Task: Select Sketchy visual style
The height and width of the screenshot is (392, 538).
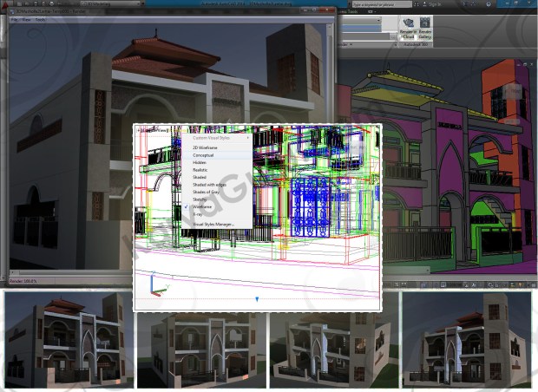Action: (217, 199)
